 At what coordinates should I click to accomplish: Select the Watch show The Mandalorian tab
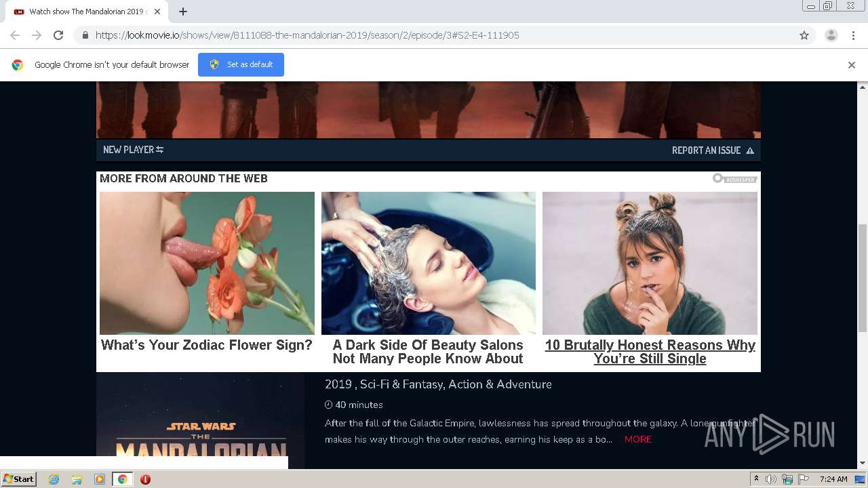coord(87,12)
